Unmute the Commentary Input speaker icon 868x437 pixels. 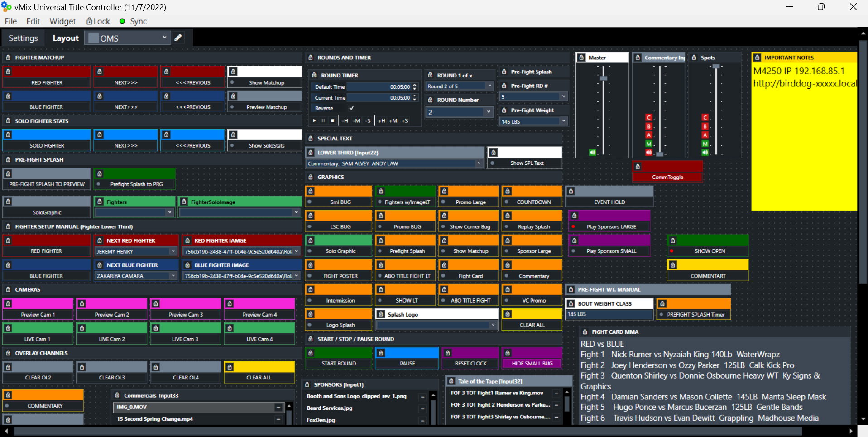[x=648, y=153]
